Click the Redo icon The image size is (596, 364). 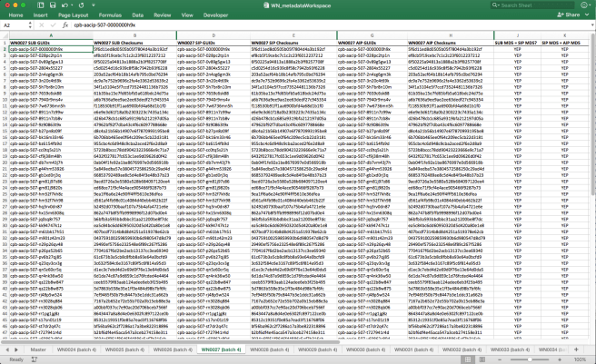pos(82,5)
